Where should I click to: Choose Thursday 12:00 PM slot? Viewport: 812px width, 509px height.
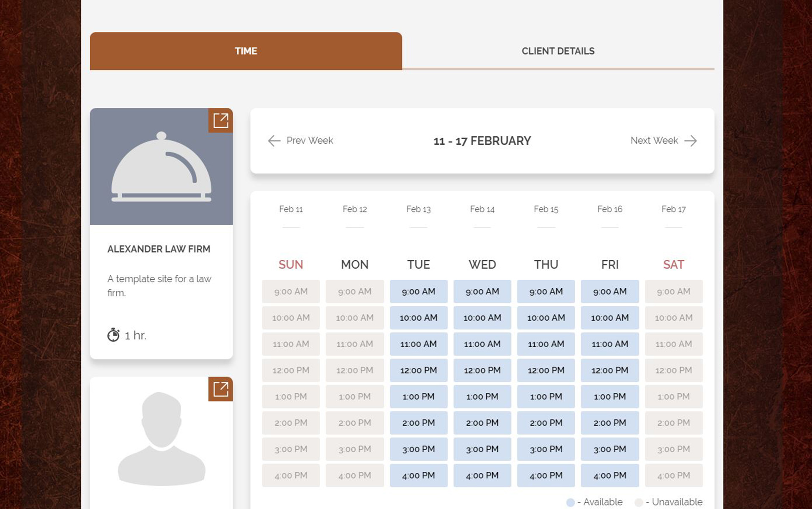[546, 370]
